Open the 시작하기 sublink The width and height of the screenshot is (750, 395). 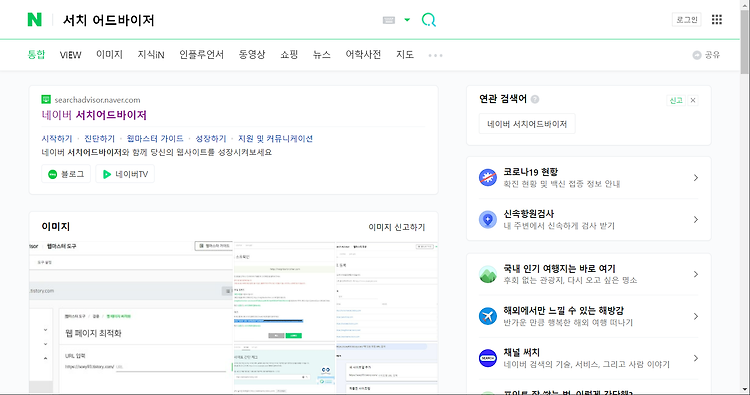[56, 139]
